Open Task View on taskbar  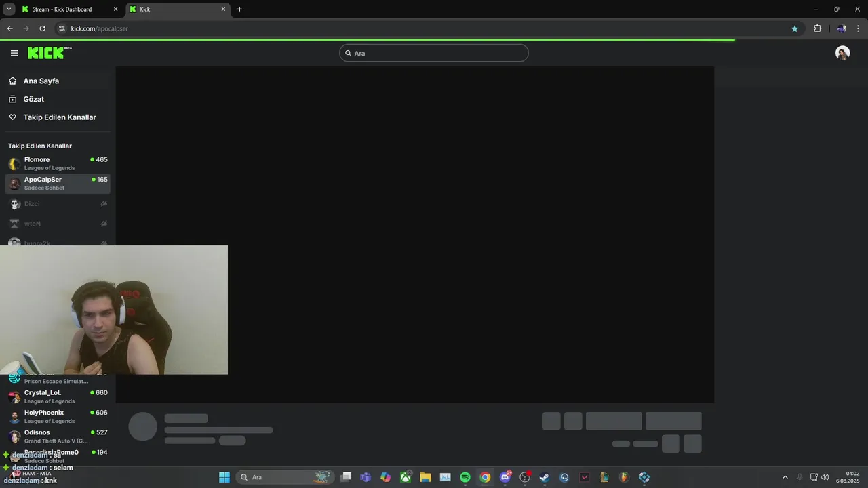(x=346, y=477)
